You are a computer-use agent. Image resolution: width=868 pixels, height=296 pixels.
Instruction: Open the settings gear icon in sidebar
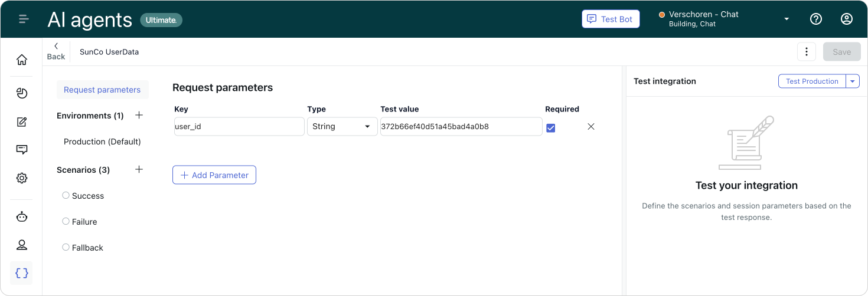pyautogui.click(x=22, y=177)
